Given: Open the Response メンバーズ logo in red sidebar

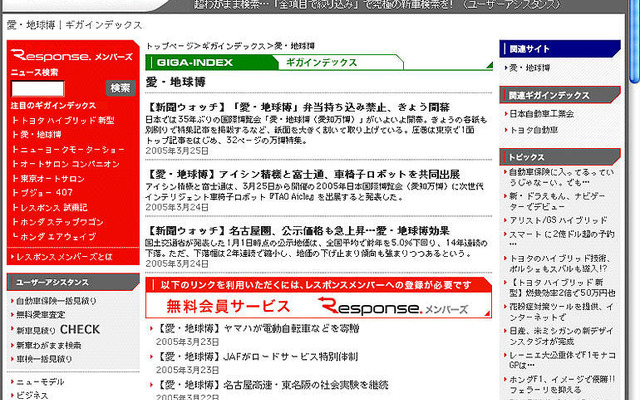Looking at the screenshot, I should [72, 55].
